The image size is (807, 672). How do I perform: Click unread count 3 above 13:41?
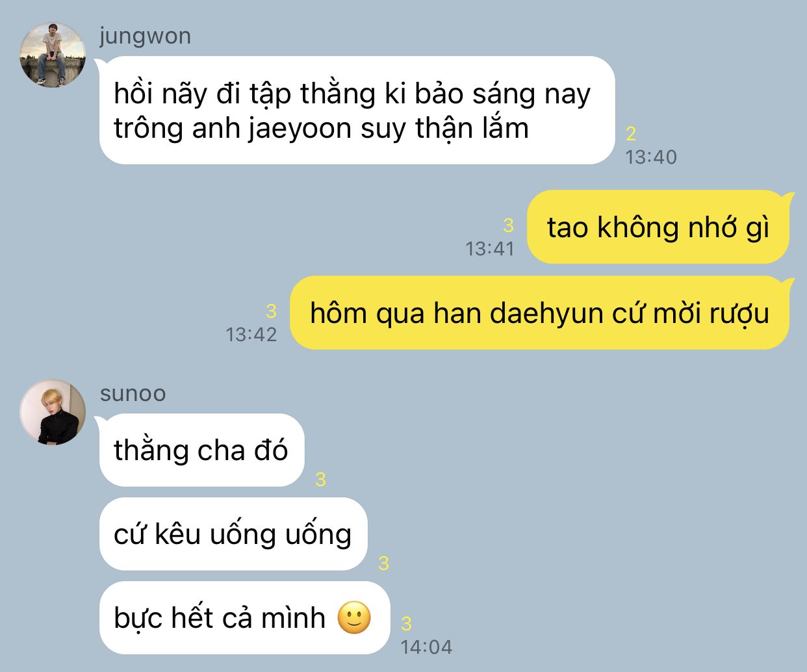click(x=508, y=226)
